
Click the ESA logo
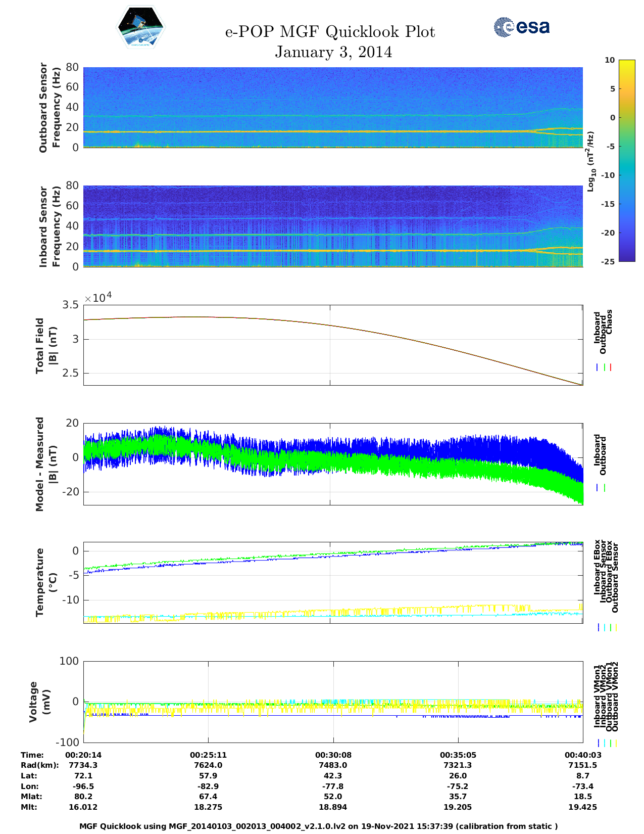(522, 27)
